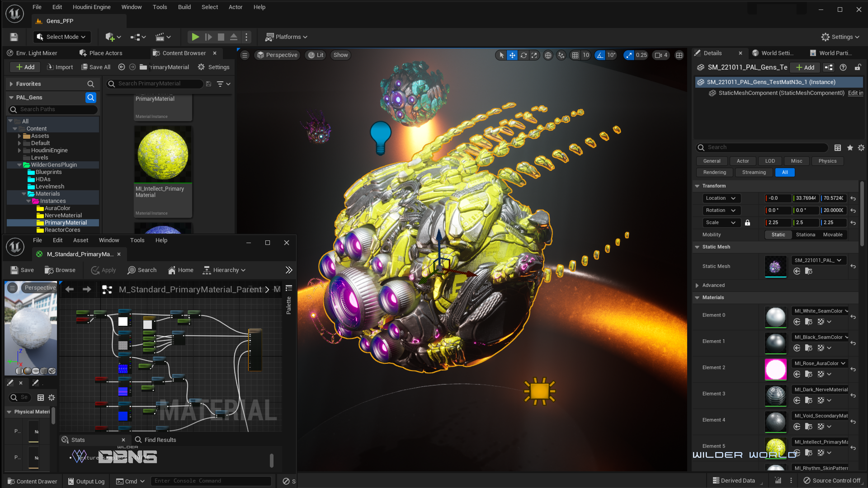Toggle the grid snapping icon
This screenshot has height=488, width=868.
(575, 55)
